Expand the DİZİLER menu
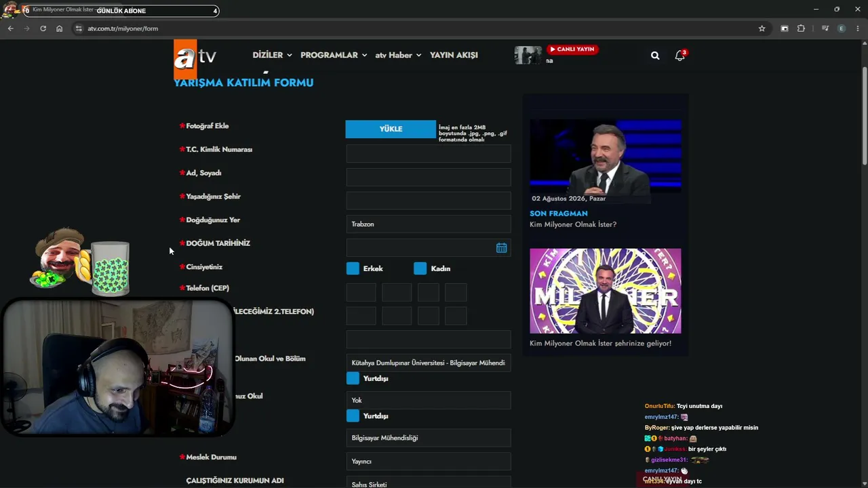The height and width of the screenshot is (488, 868). coord(272,55)
